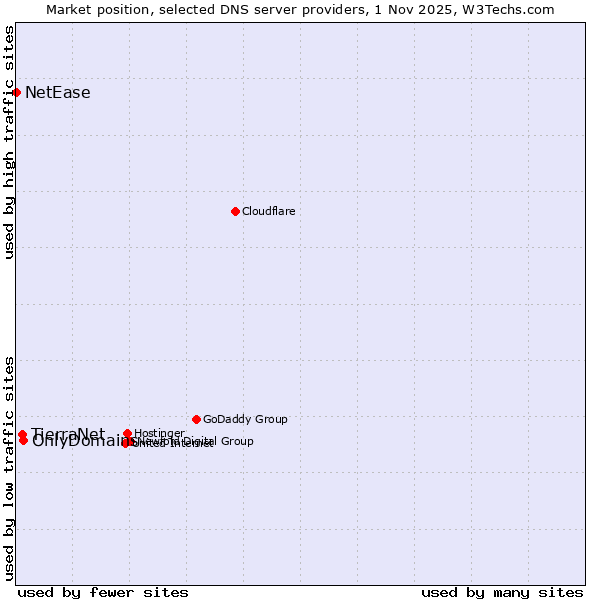Click 'used by high traffic sites' axis label
Screen dimensions: 600x600
pos(9,142)
